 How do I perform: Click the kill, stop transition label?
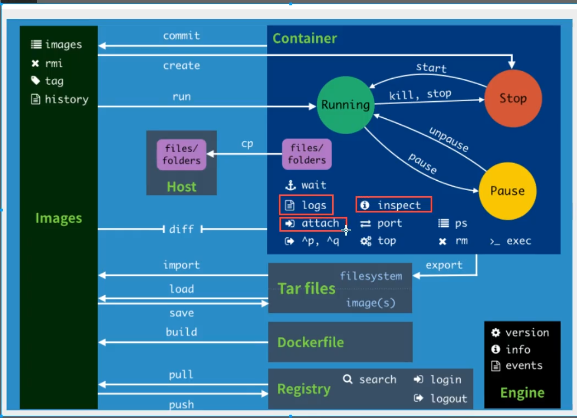[420, 95]
